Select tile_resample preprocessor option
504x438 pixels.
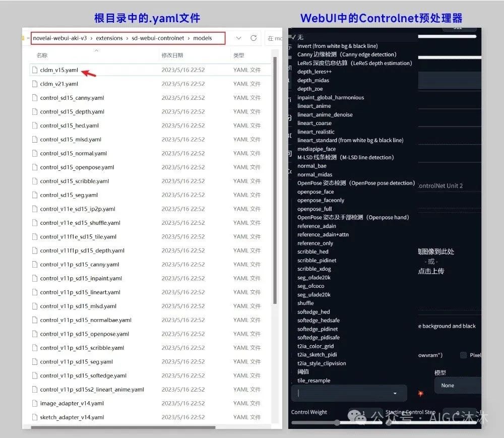point(313,381)
